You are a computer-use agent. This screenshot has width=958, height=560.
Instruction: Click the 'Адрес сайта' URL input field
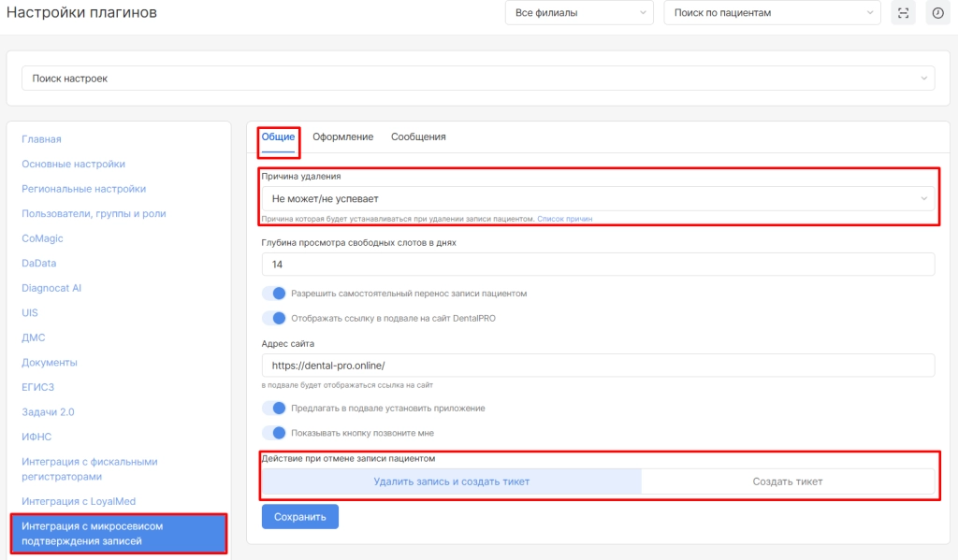[x=598, y=366]
